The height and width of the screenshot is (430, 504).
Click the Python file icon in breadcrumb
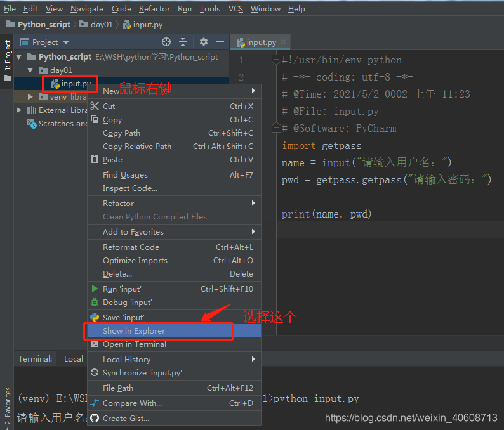[128, 25]
